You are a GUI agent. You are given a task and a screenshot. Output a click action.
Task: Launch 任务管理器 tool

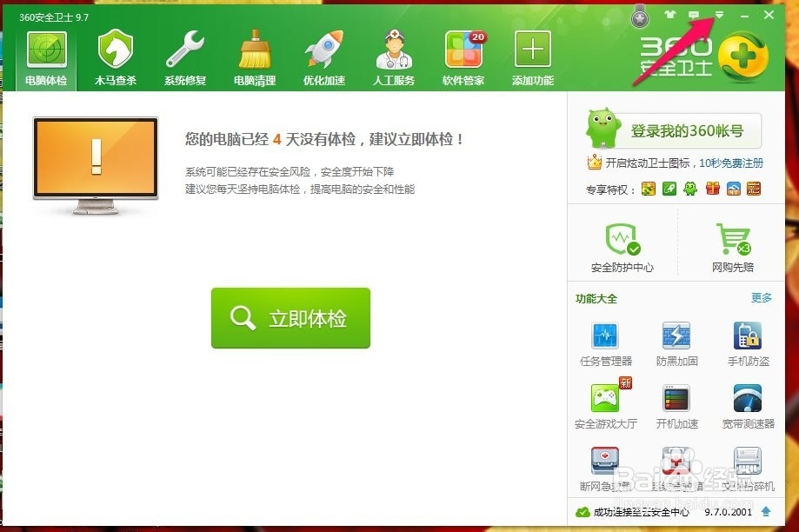tap(605, 344)
